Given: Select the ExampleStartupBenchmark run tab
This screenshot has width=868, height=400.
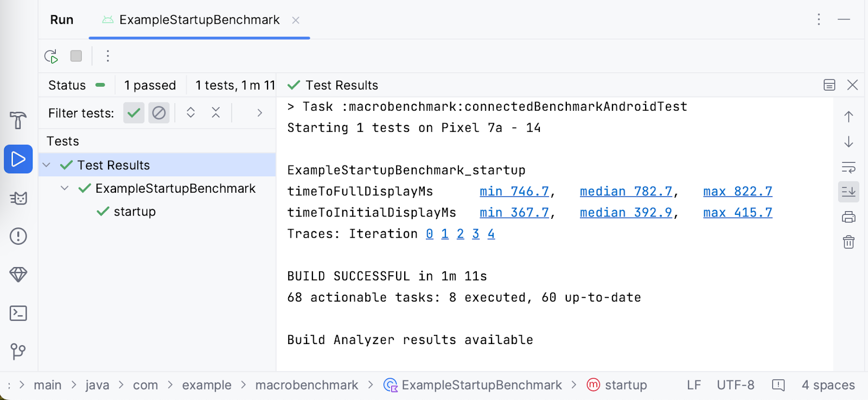Looking at the screenshot, I should pos(199,20).
